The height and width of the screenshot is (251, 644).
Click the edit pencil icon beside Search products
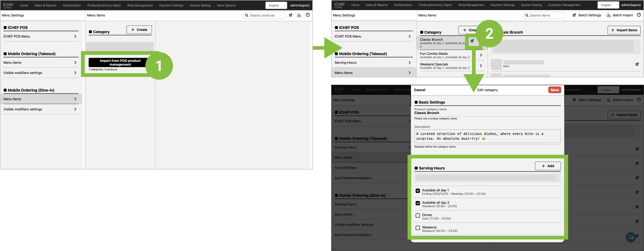(290, 15)
